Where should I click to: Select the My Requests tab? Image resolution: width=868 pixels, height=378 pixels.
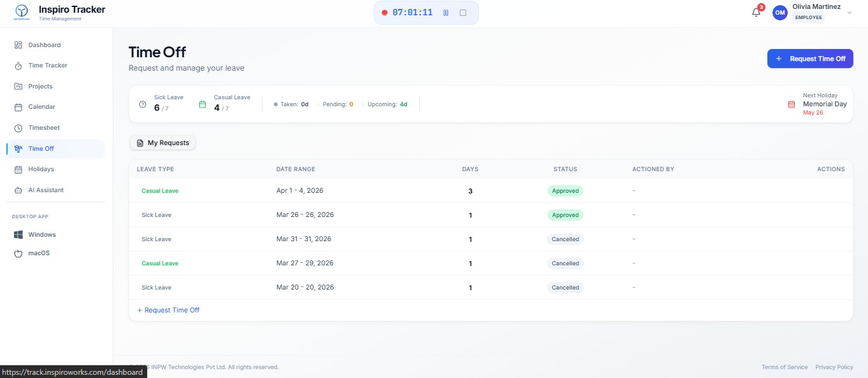click(162, 143)
